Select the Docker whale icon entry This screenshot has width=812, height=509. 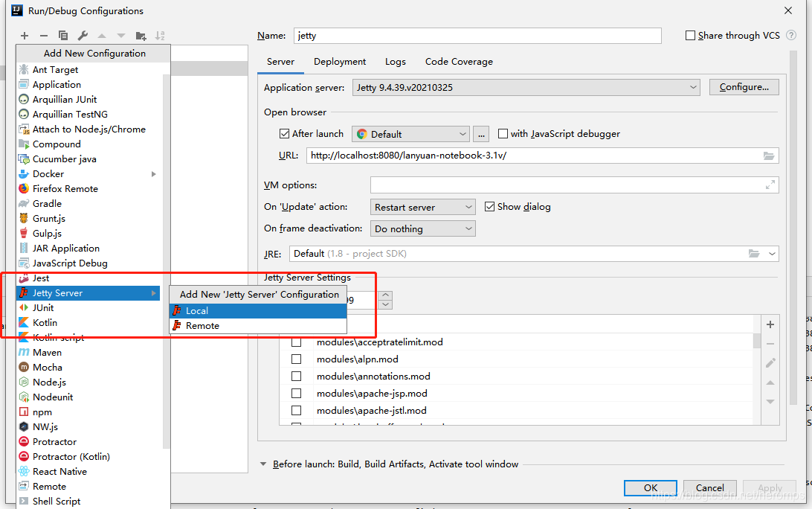pyautogui.click(x=24, y=174)
